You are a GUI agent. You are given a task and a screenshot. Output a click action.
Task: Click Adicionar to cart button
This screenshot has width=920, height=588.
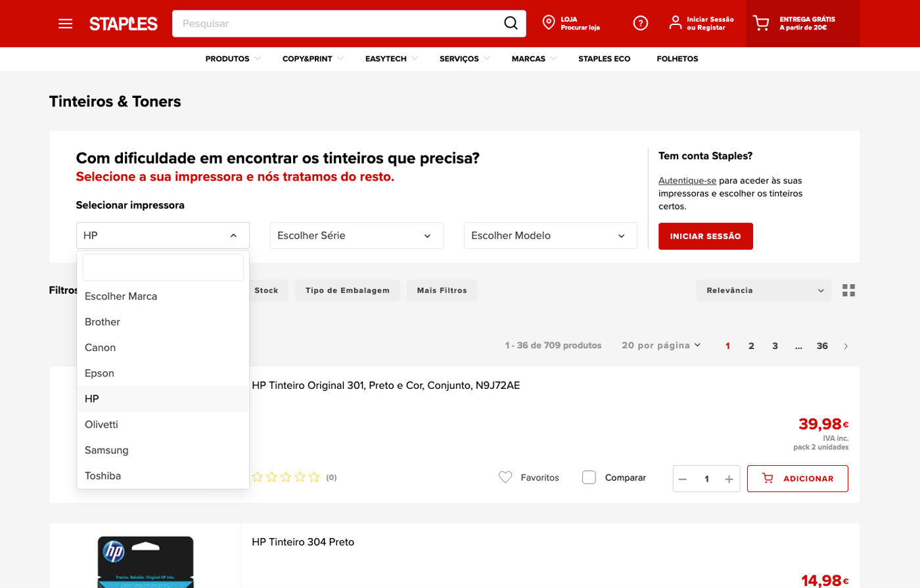(x=798, y=478)
